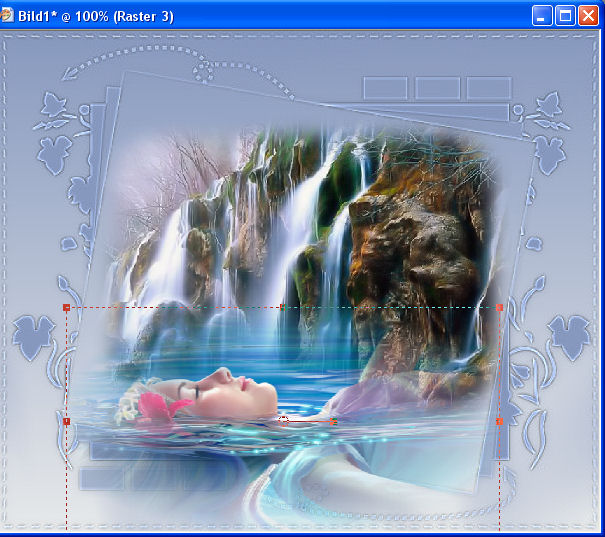Click the middle-right red selection handle
The width and height of the screenshot is (605, 537).
click(499, 422)
